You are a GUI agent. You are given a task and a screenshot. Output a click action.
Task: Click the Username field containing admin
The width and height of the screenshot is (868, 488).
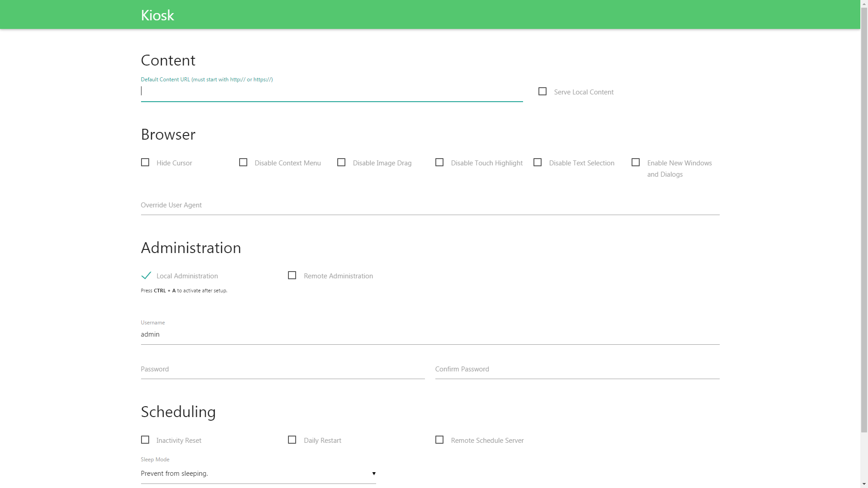point(429,334)
